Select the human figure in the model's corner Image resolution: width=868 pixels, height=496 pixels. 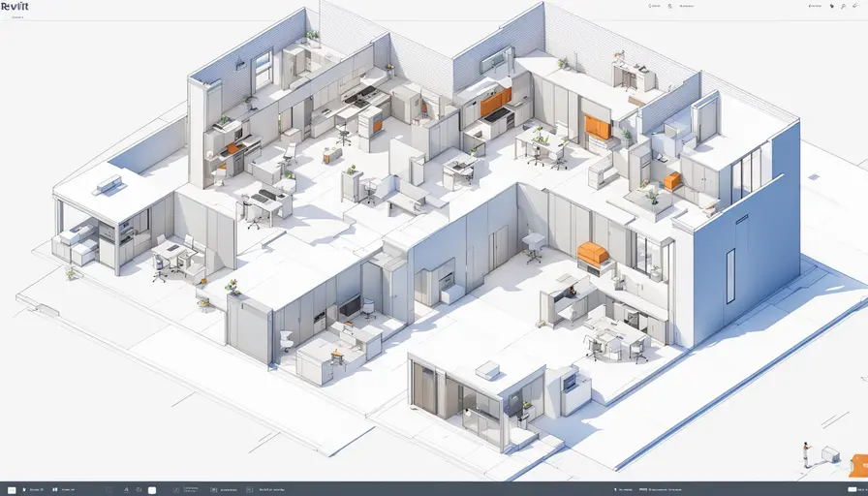pos(805,452)
